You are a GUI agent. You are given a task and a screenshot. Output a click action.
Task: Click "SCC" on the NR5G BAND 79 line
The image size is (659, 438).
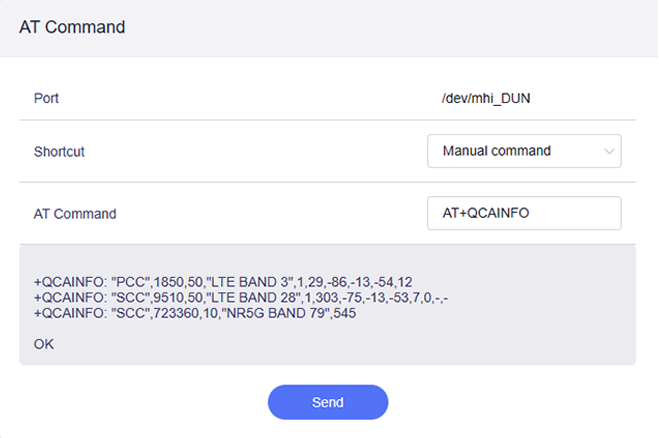point(131,314)
